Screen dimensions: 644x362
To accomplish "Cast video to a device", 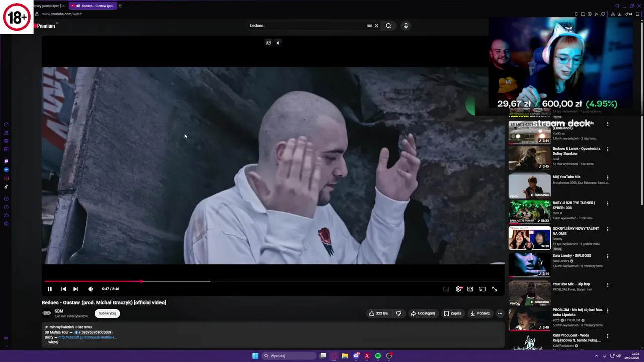I will click(x=482, y=289).
